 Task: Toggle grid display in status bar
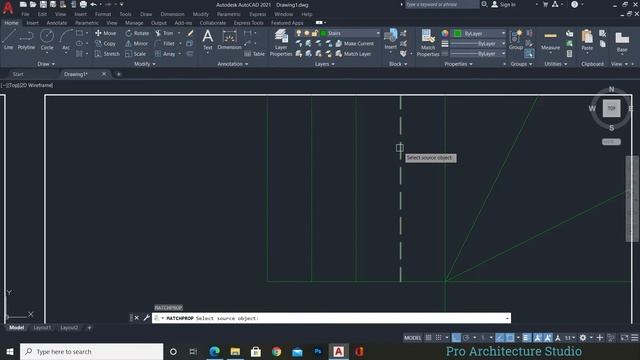pos(428,338)
